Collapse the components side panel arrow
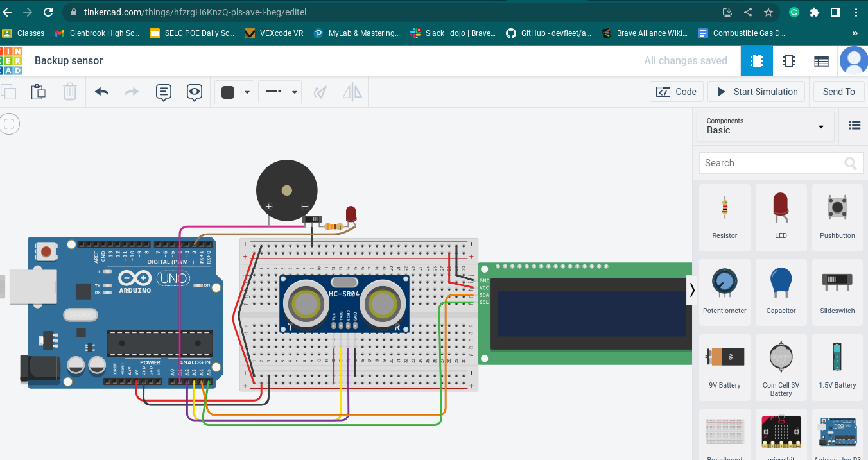Screen dimensions: 868x460 pyautogui.click(x=691, y=290)
